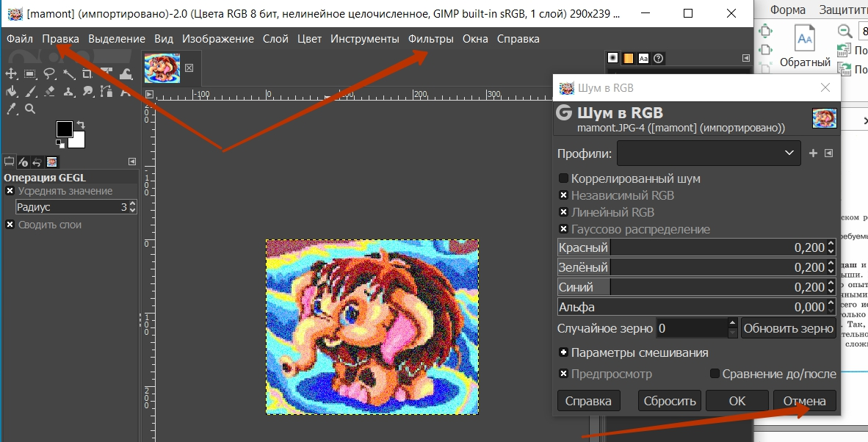The image size is (868, 442).
Task: Expand Параметры смешивания section
Action: click(563, 352)
